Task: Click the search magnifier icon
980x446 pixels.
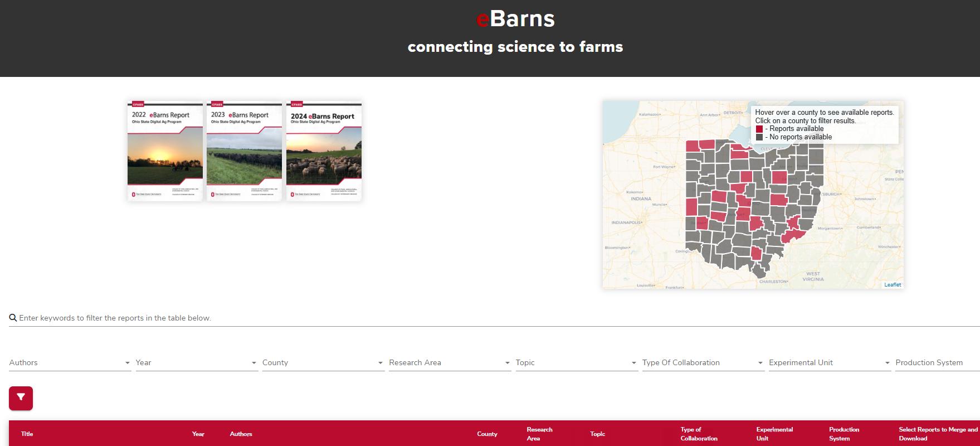Action: click(x=13, y=318)
